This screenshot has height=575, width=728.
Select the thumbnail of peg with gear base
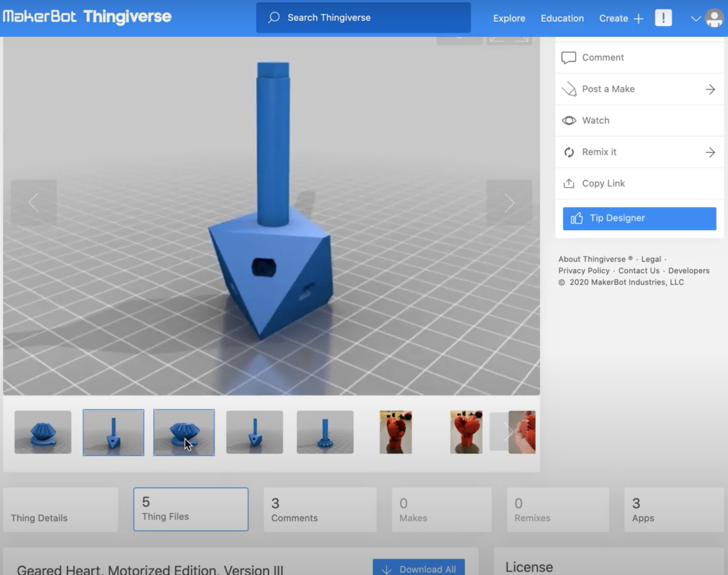325,432
